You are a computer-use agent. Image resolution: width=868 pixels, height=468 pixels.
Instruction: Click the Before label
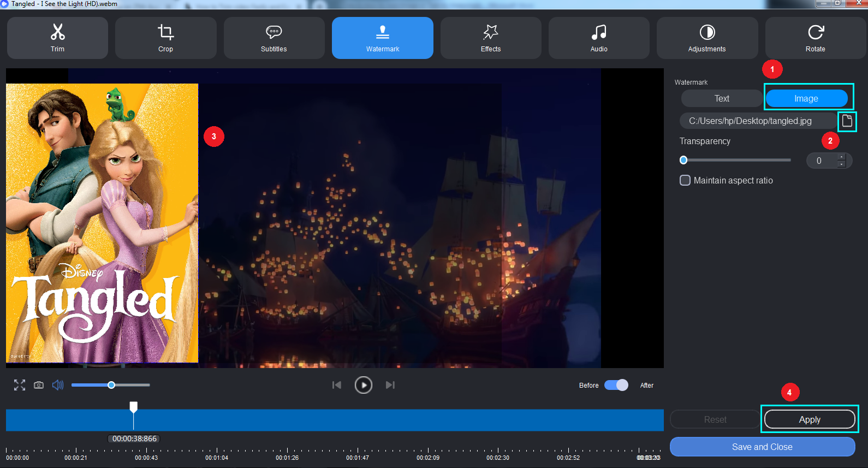point(588,386)
